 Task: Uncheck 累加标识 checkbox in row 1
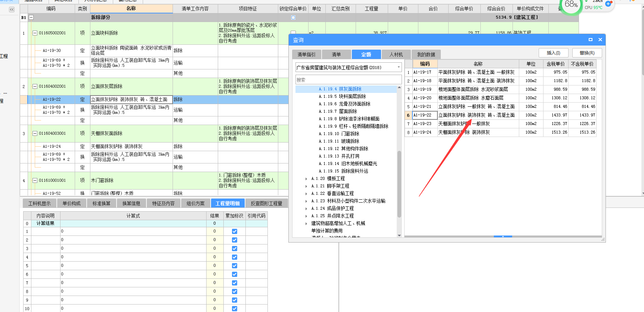235,231
